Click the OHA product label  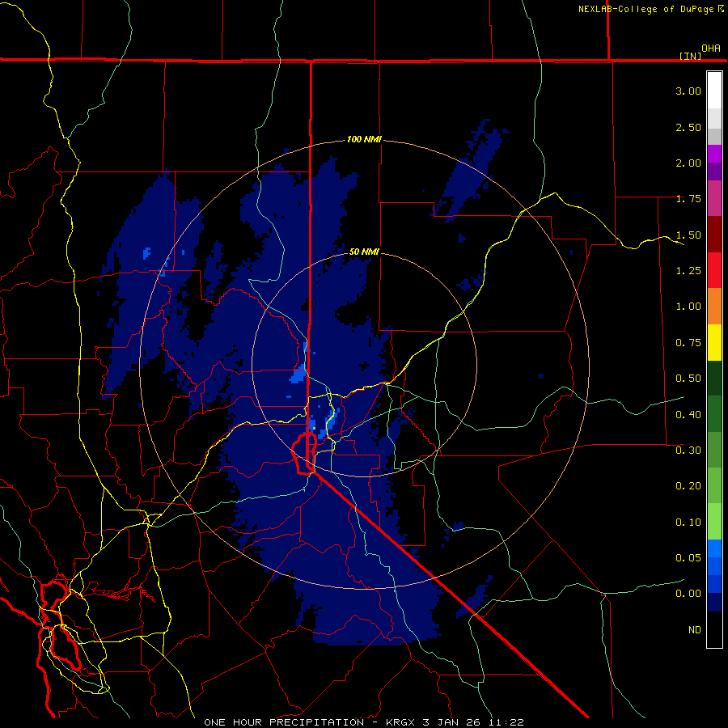coord(711,49)
